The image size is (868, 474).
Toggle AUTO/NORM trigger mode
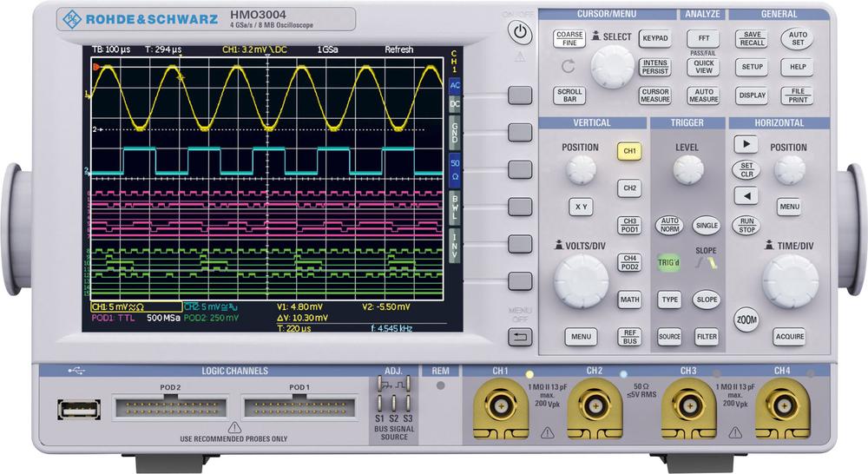pos(668,225)
